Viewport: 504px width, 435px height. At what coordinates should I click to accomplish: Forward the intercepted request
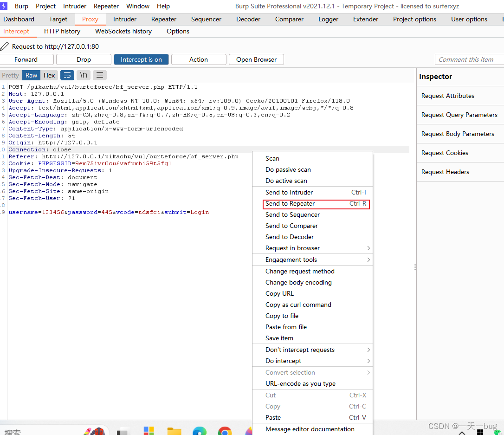pos(26,59)
